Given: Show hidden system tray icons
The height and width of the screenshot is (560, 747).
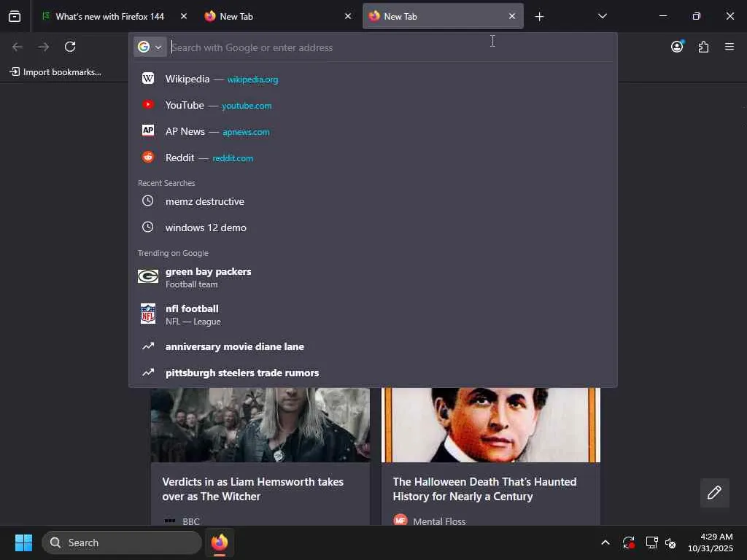Looking at the screenshot, I should tap(605, 542).
